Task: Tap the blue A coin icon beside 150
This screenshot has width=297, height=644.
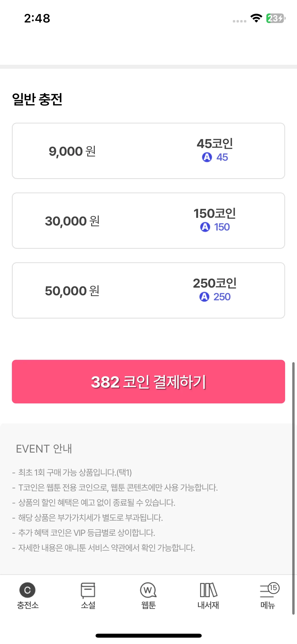Action: (x=205, y=227)
